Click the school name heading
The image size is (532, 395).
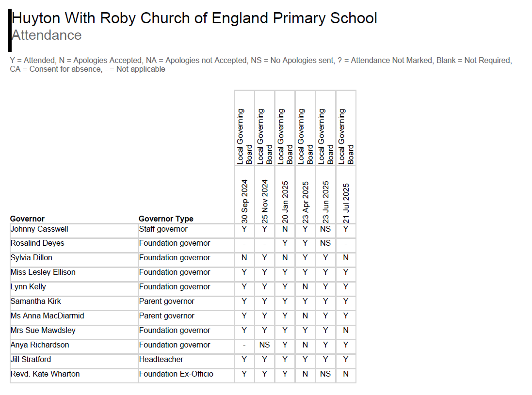pyautogui.click(x=194, y=18)
